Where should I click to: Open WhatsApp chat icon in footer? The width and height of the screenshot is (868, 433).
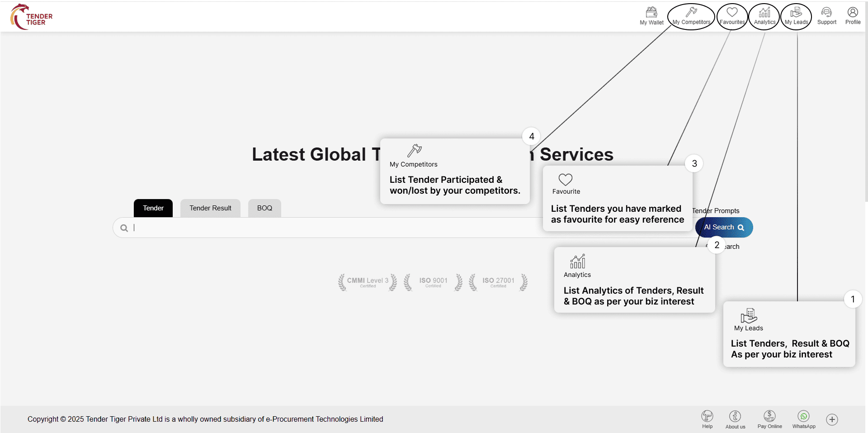[x=804, y=419]
